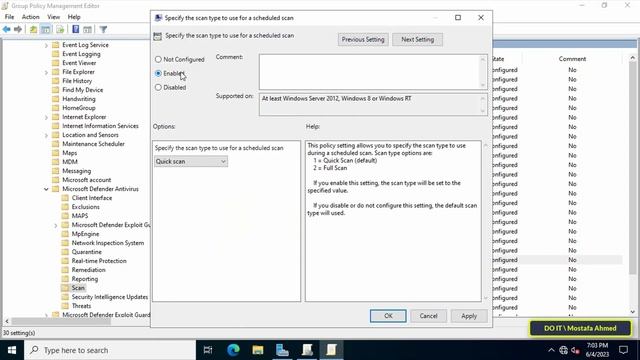This screenshot has width=640, height=360.
Task: Click the Show/Hide action pane icon
Action: (x=87, y=29)
